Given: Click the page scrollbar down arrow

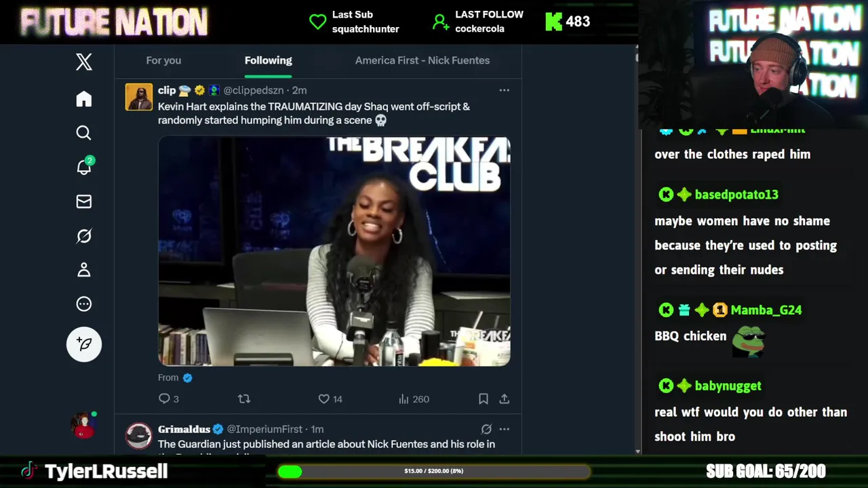Looking at the screenshot, I should point(637,451).
